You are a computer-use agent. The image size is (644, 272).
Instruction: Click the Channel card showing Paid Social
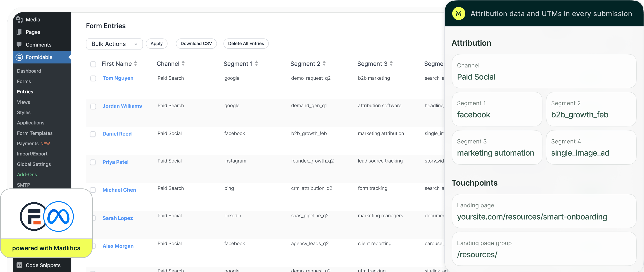544,71
